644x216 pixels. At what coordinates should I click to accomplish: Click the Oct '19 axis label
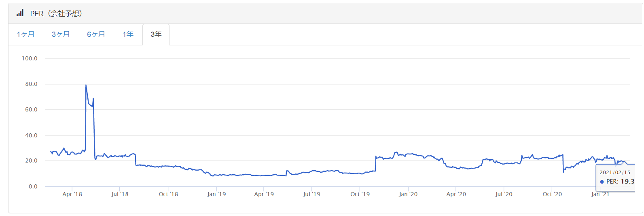tap(360, 194)
